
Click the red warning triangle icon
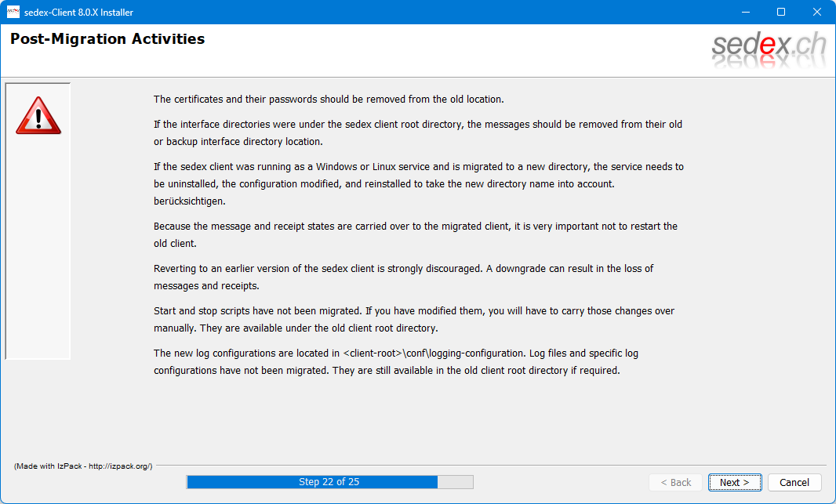(38, 116)
